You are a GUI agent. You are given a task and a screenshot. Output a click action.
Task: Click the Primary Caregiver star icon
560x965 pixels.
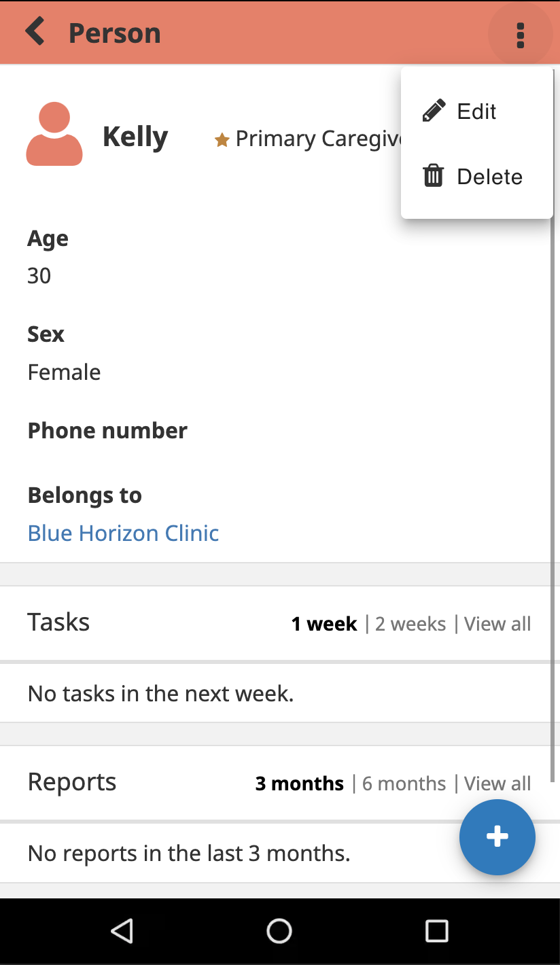[x=222, y=140]
